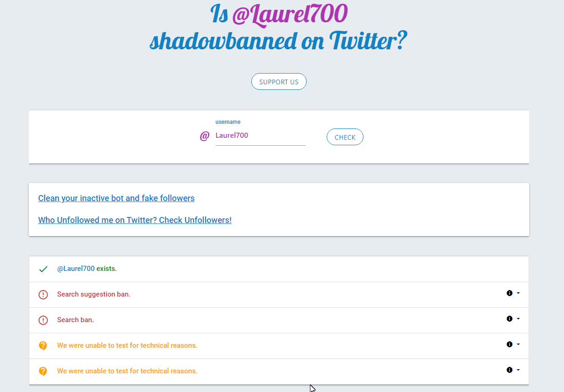
Task: Click the Search ban red warning icon
Action: pos(43,320)
